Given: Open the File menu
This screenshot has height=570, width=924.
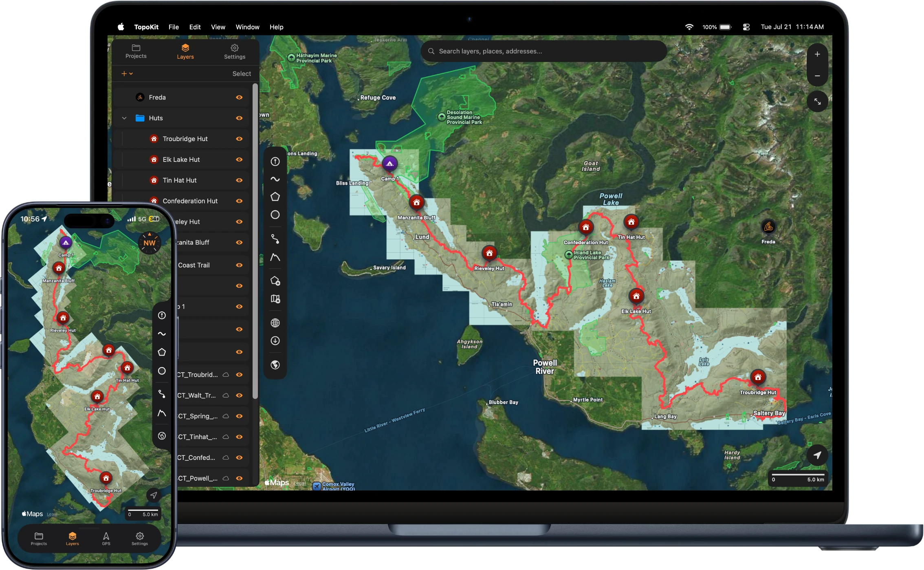Looking at the screenshot, I should coord(174,27).
